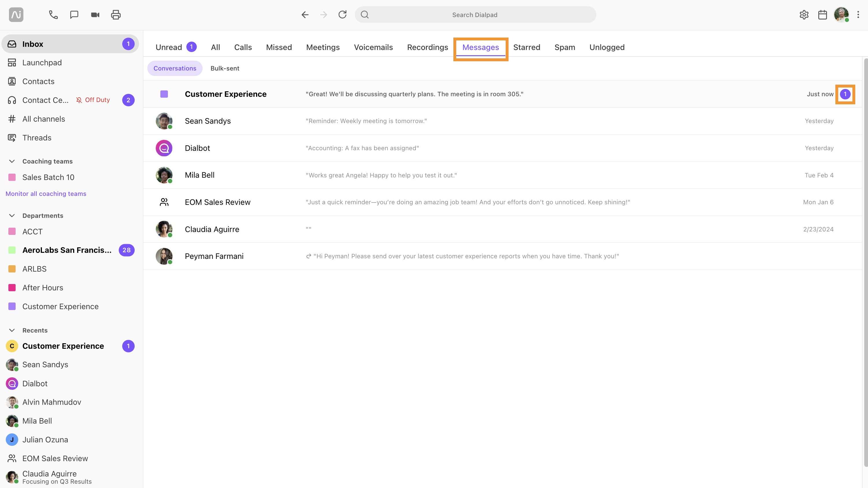Start a new message with chat icon
This screenshot has width=868, height=488.
(x=74, y=14)
